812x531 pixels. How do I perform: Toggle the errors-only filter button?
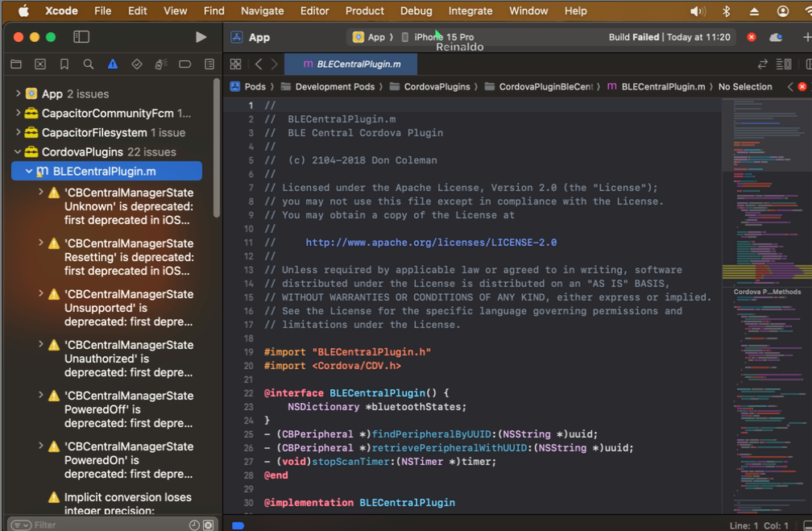208,525
